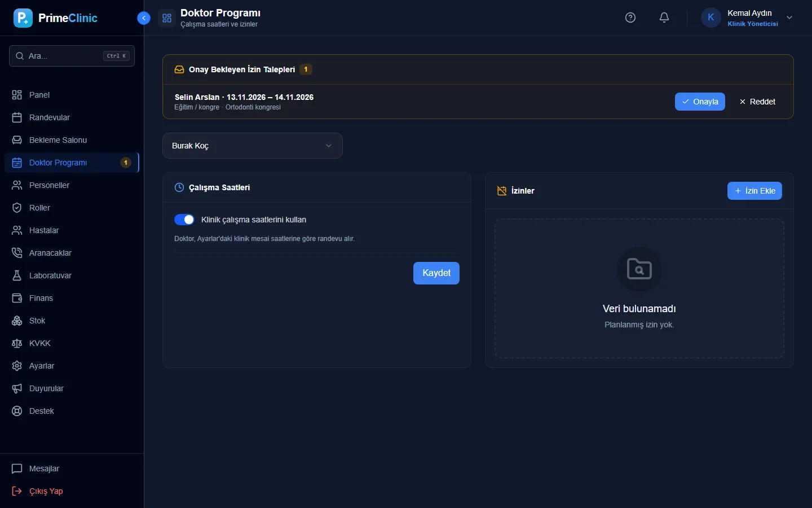Viewport: 812px width, 508px height.
Task: Click the 'Planlanmış izin yok.' text
Action: click(639, 325)
